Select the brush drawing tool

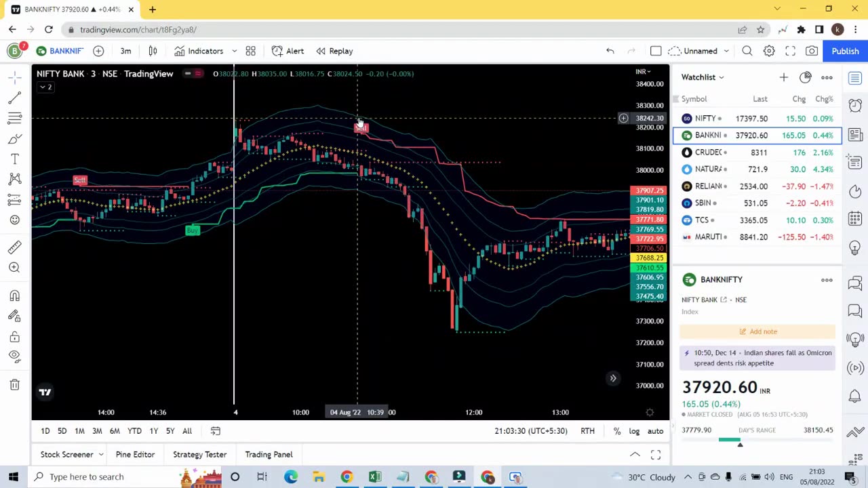[x=14, y=139]
